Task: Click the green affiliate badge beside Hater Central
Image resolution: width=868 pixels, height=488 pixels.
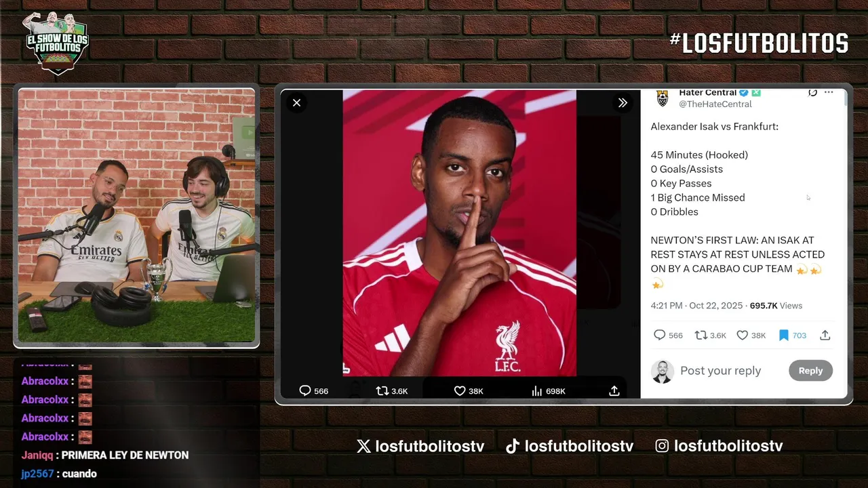Action: coord(756,93)
